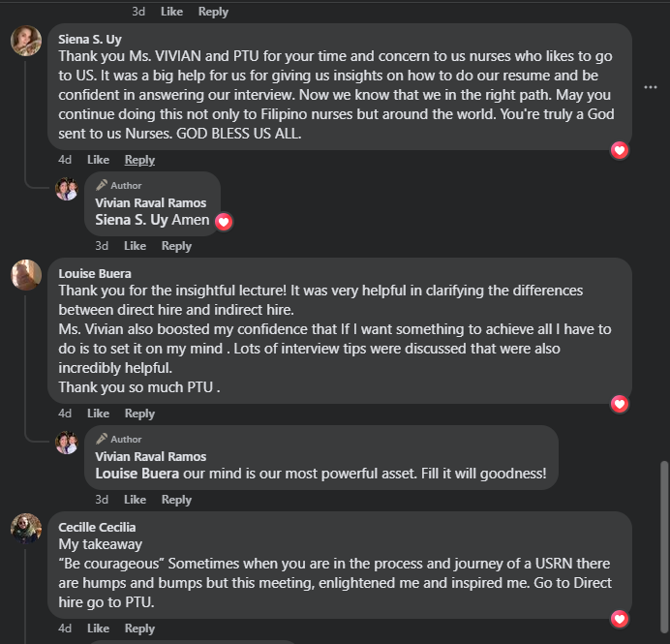Screen dimensions: 670x644
Task: Like Cecille Cecilia's comment
Action: coord(98,629)
